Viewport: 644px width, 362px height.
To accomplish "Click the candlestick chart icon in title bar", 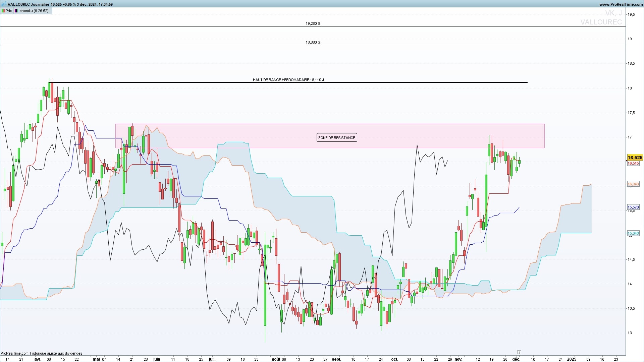I will 4,4.
